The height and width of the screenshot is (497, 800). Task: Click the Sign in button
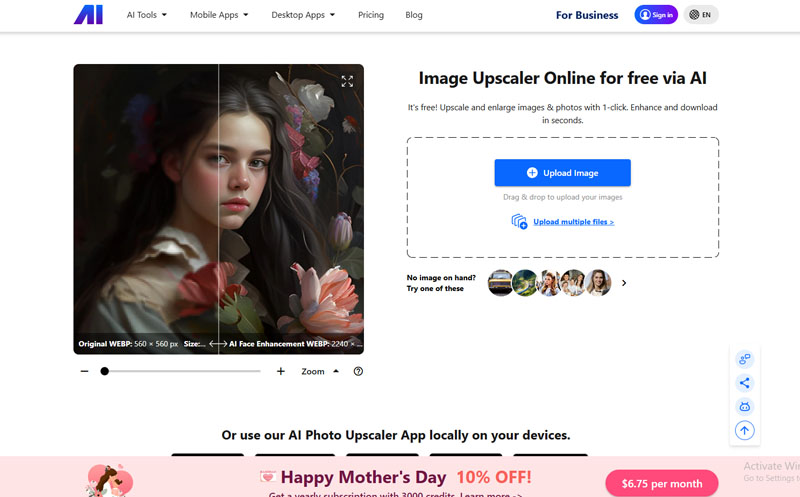pyautogui.click(x=656, y=15)
